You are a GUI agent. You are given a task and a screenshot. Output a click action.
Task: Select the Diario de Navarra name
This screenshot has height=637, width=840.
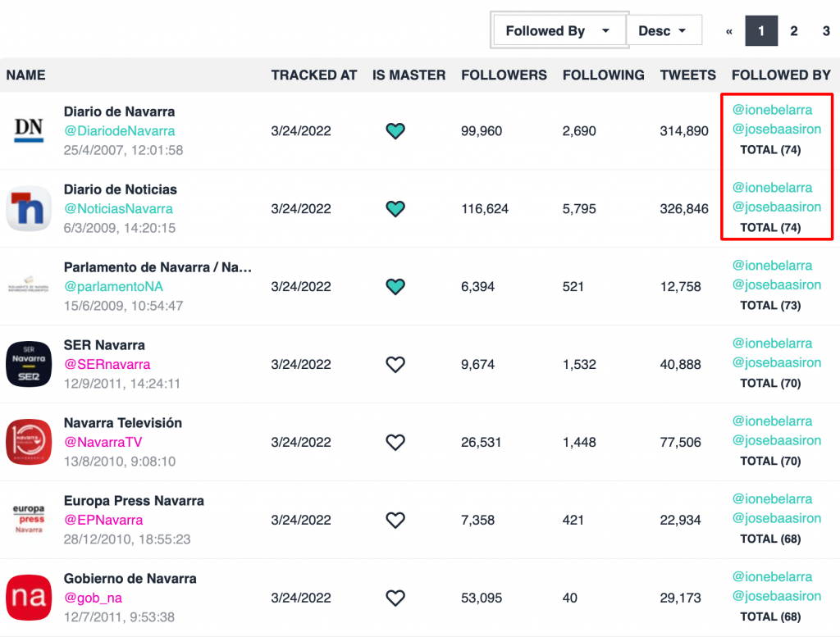[x=120, y=111]
